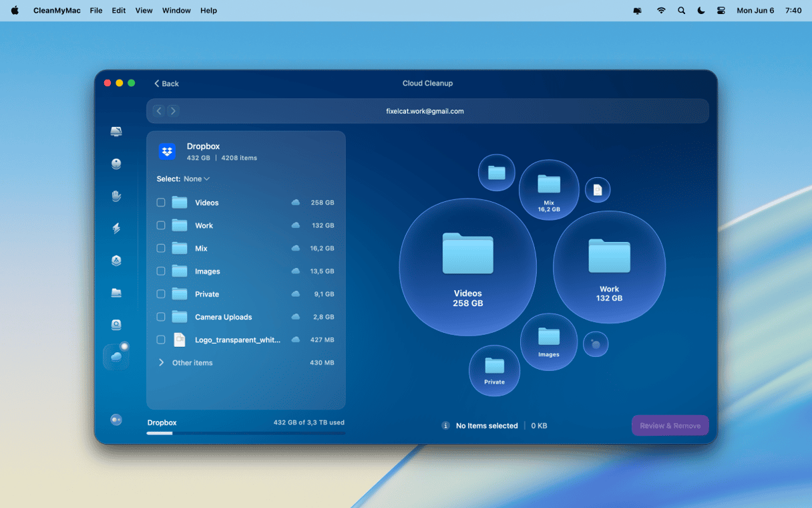Open the Protection hand icon in sidebar
The width and height of the screenshot is (812, 508).
click(116, 196)
